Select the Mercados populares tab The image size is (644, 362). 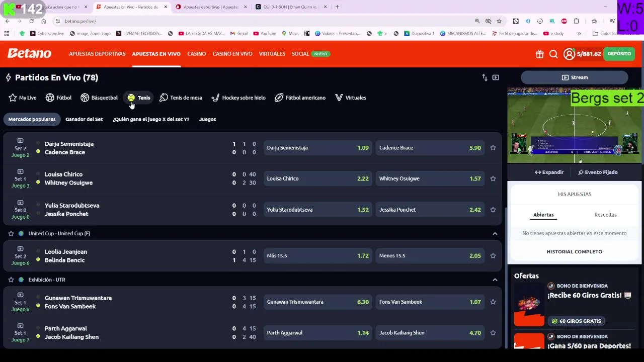[x=32, y=119]
